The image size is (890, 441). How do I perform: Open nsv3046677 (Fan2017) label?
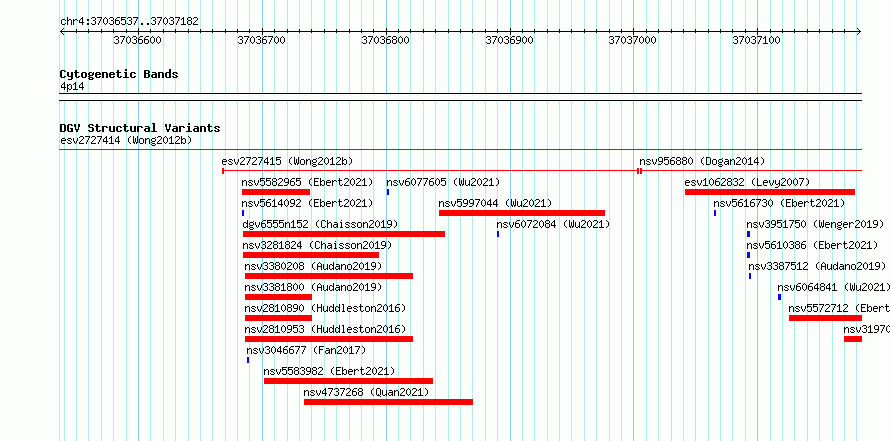[x=306, y=350]
